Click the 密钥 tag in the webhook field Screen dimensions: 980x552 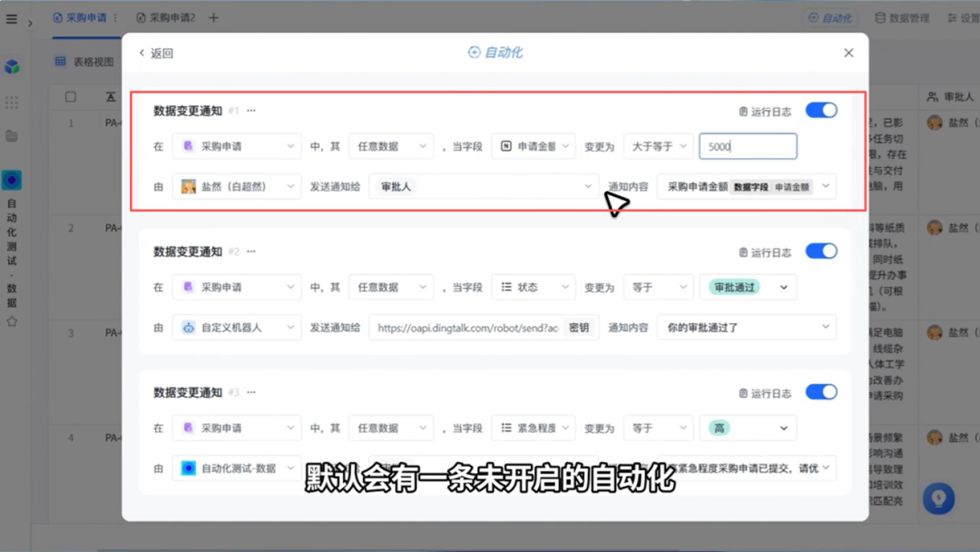click(x=579, y=328)
